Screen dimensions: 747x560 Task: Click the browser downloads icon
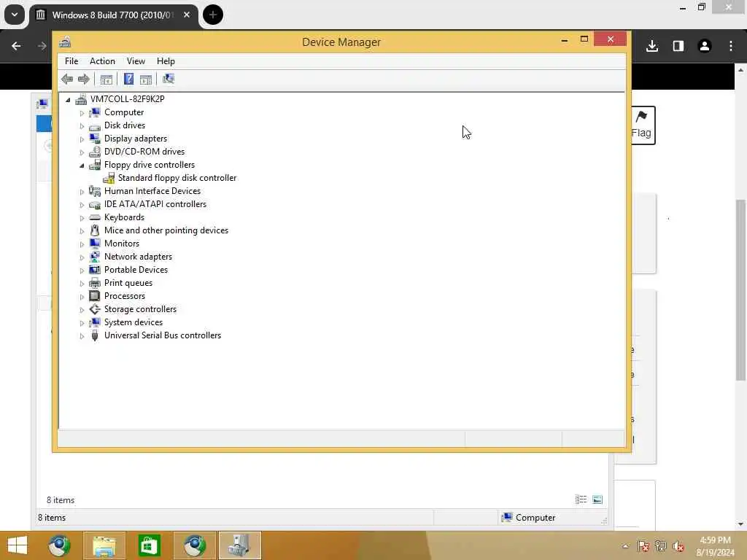point(652,46)
